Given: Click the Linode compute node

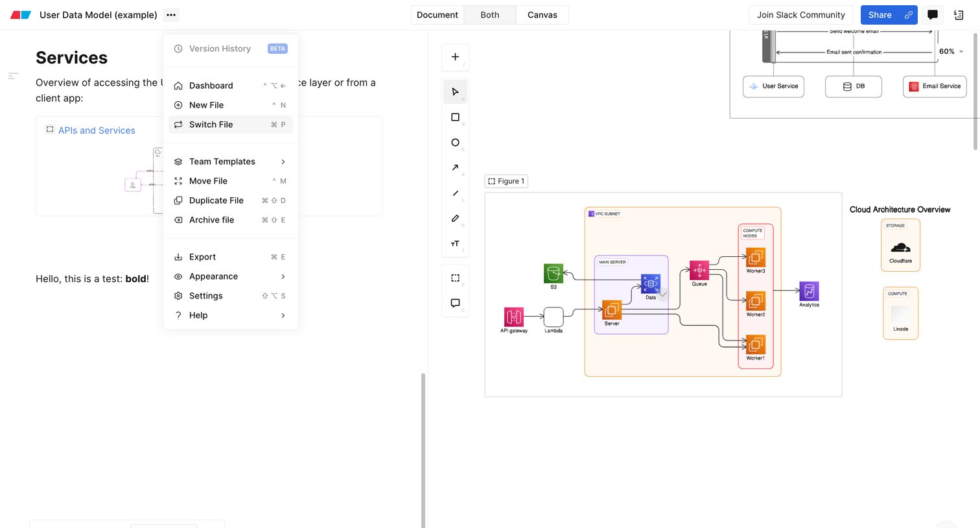Looking at the screenshot, I should point(900,317).
